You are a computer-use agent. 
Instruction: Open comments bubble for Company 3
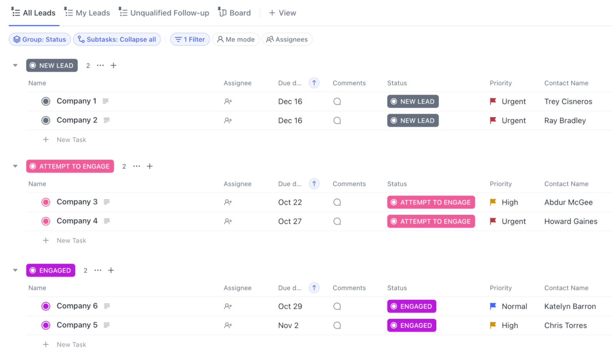pos(337,202)
